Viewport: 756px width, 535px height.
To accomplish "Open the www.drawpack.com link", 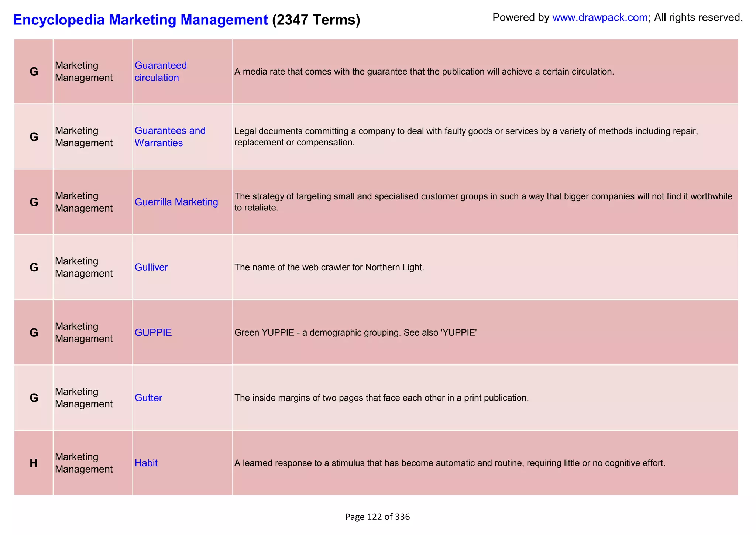I will [600, 17].
